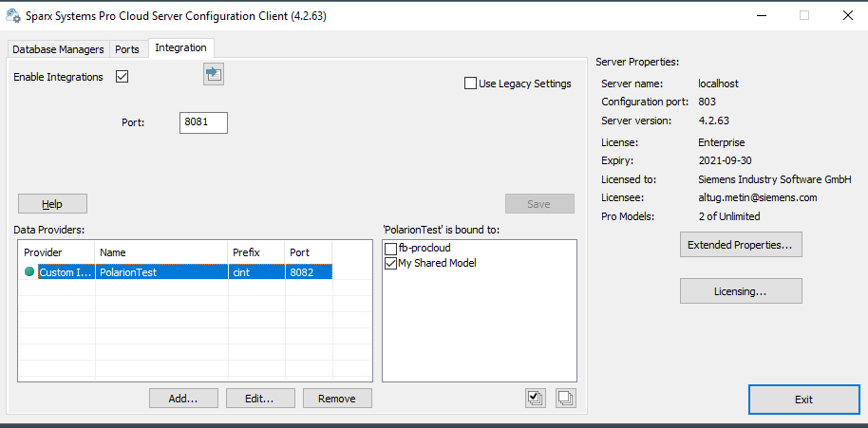
Task: Click the Server version value 4.2.63
Action: (x=715, y=121)
